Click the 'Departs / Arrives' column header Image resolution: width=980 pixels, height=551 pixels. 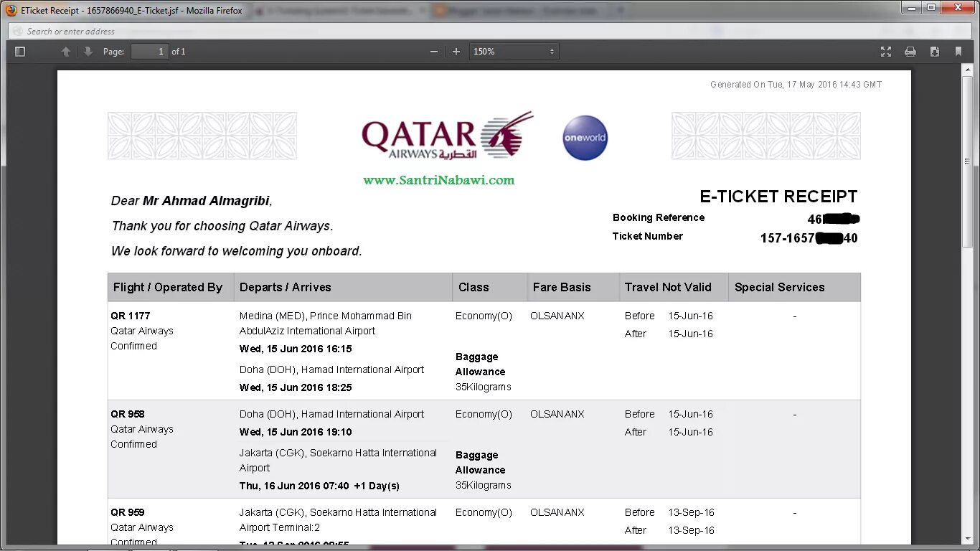pos(286,287)
